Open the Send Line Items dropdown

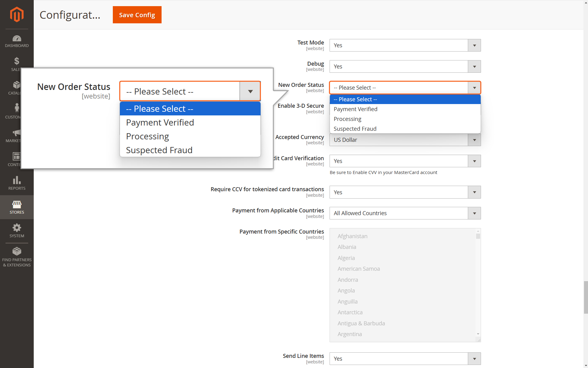point(405,358)
